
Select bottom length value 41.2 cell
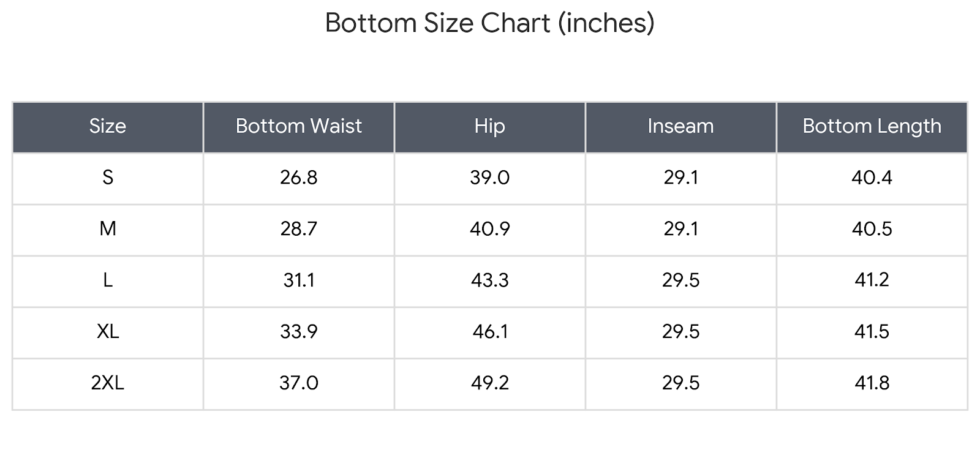pos(872,280)
